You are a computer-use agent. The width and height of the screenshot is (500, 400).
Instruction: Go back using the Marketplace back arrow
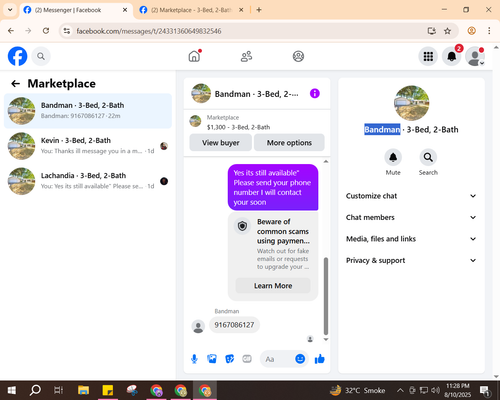[x=16, y=83]
